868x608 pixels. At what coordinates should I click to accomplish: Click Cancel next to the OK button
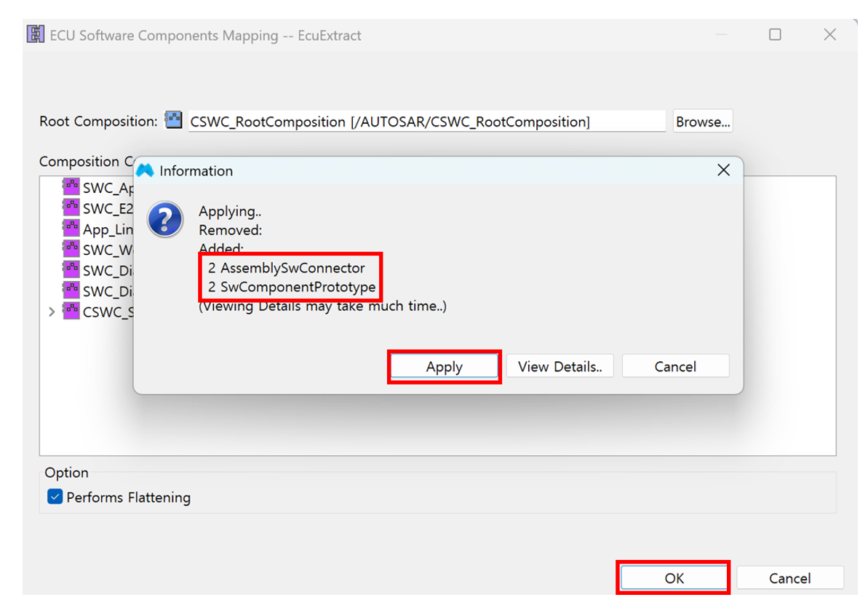click(789, 578)
